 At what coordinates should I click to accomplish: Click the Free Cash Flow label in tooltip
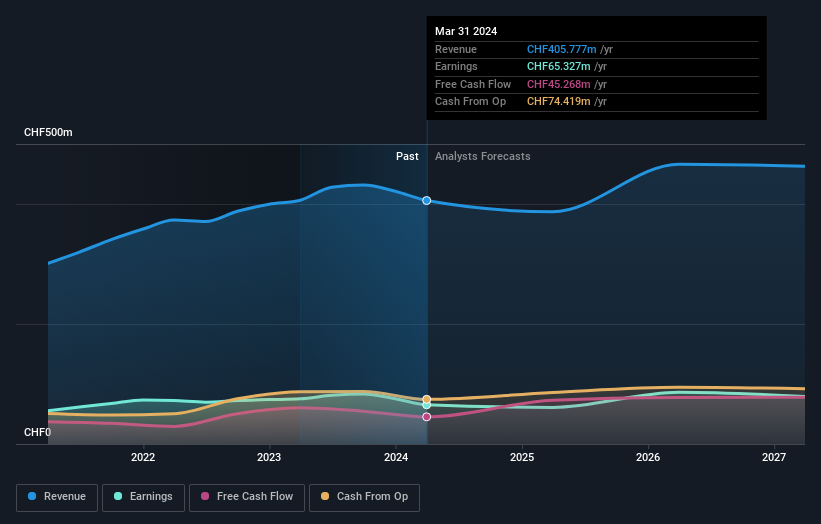click(473, 84)
